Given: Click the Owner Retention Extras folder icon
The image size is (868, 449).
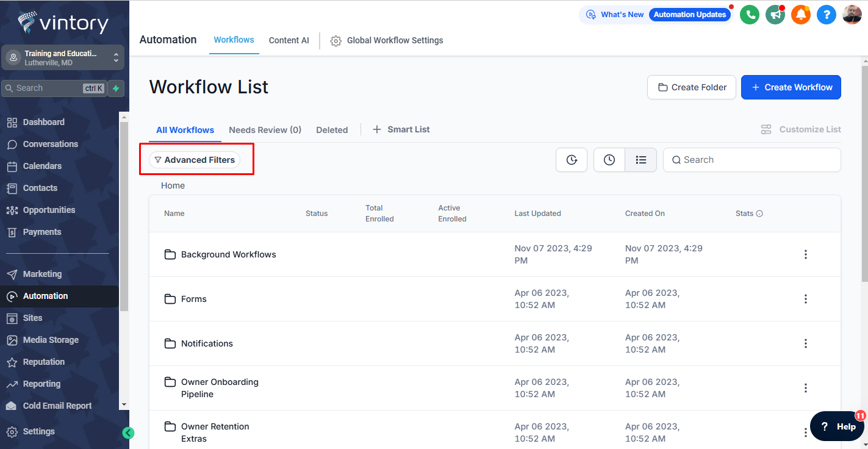Looking at the screenshot, I should click(170, 426).
